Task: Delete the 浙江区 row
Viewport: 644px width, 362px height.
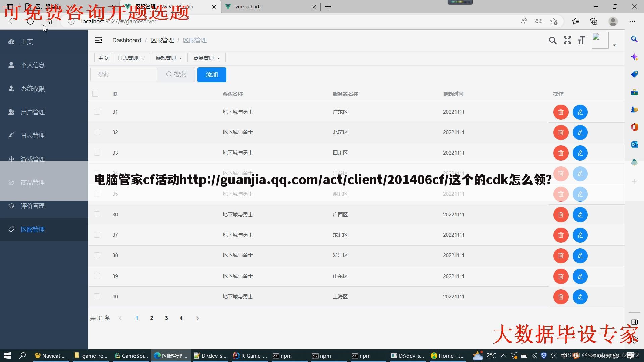Action: coord(560,256)
